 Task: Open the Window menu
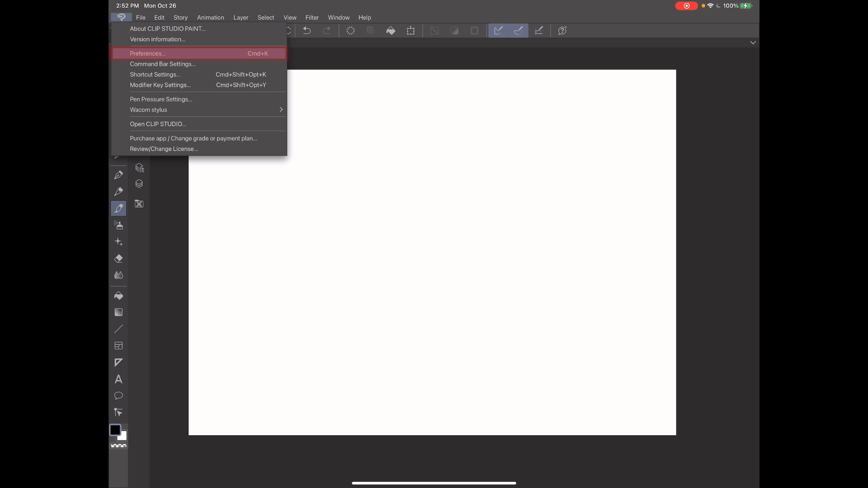pyautogui.click(x=339, y=18)
